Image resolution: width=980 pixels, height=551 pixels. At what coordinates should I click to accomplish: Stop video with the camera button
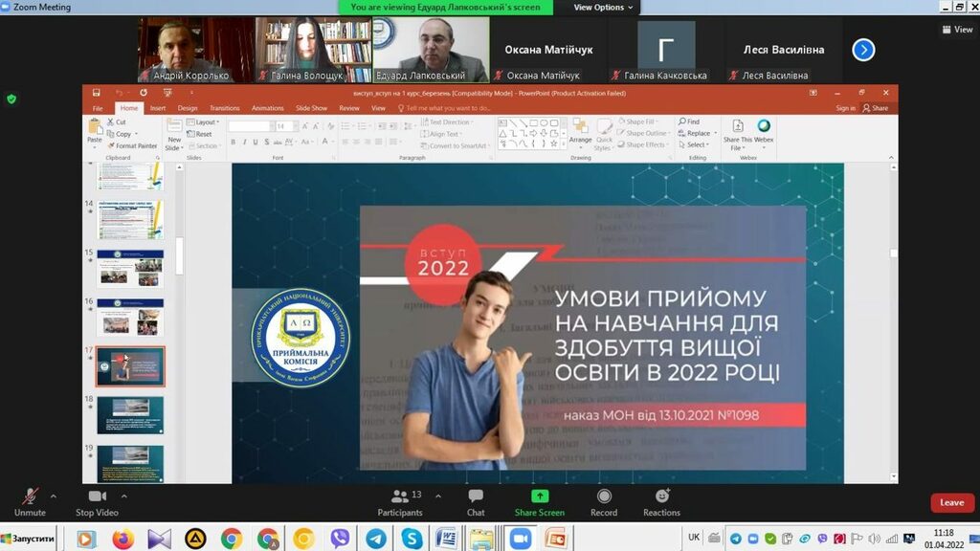point(97,497)
